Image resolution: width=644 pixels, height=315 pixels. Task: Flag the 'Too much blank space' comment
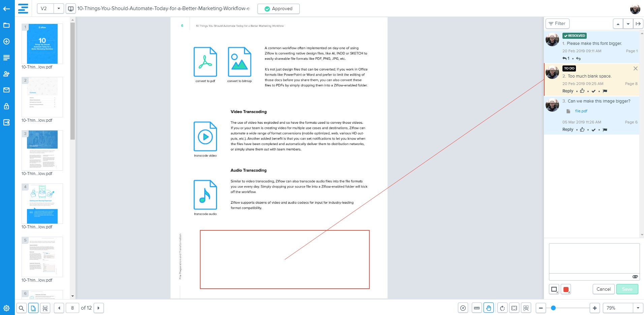point(605,91)
